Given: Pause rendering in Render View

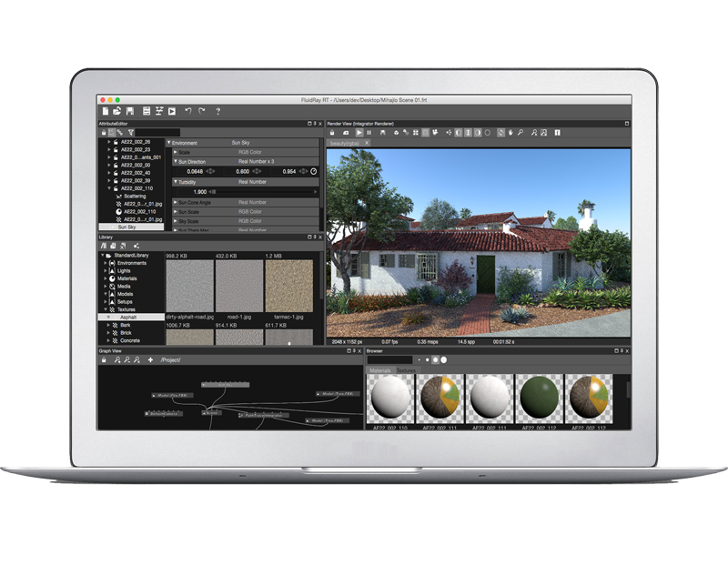Looking at the screenshot, I should click(369, 133).
